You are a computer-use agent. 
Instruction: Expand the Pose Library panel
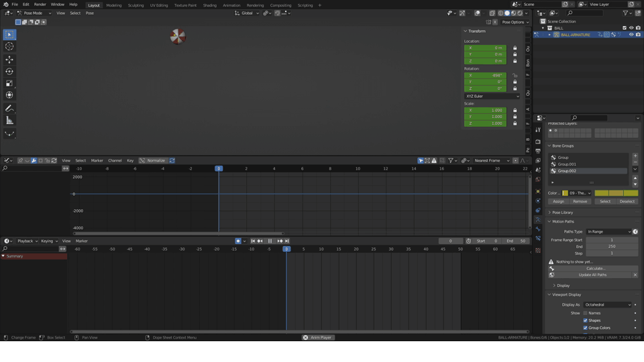[x=562, y=213]
